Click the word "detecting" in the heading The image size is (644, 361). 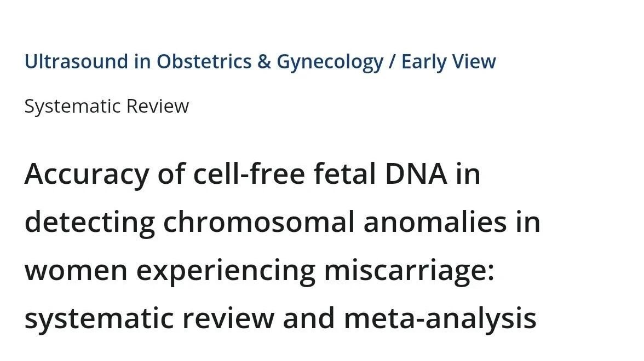pyautogui.click(x=89, y=222)
